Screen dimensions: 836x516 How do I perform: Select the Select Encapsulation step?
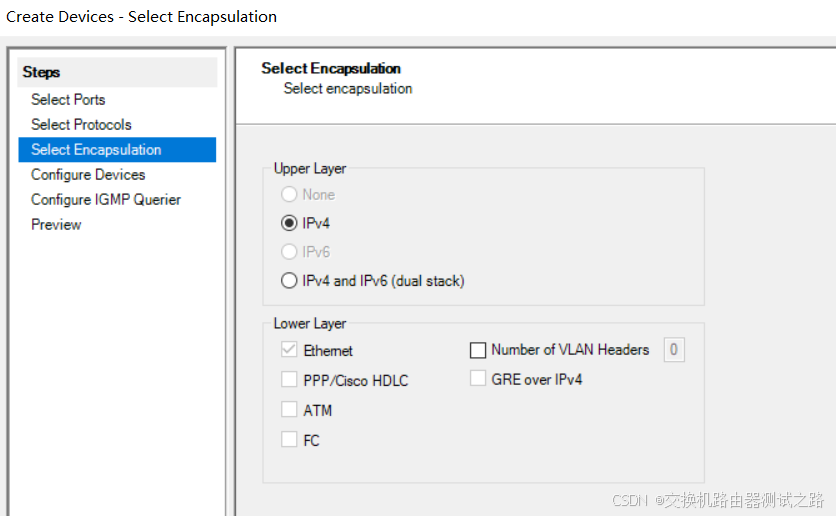coord(117,150)
